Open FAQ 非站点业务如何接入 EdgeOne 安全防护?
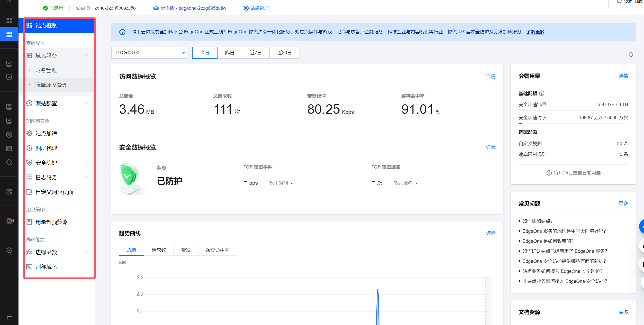Image resolution: width=644 pixels, height=325 pixels. (x=565, y=281)
